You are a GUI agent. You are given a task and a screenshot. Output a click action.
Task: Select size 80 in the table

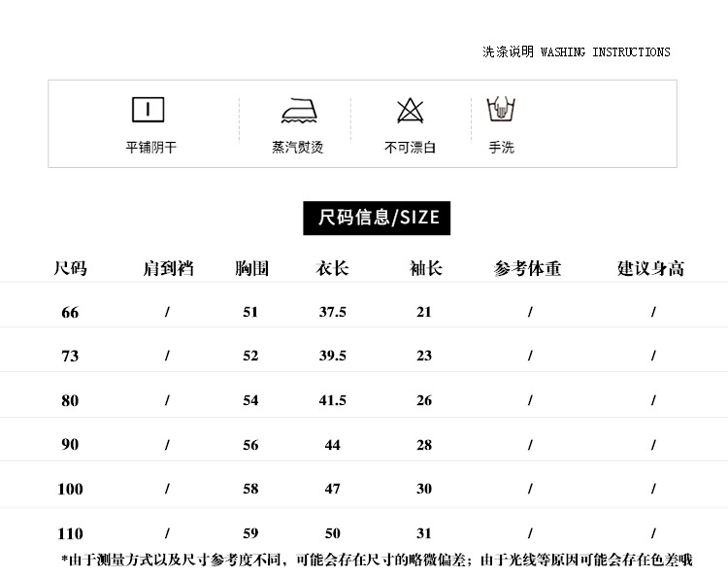pos(70,400)
